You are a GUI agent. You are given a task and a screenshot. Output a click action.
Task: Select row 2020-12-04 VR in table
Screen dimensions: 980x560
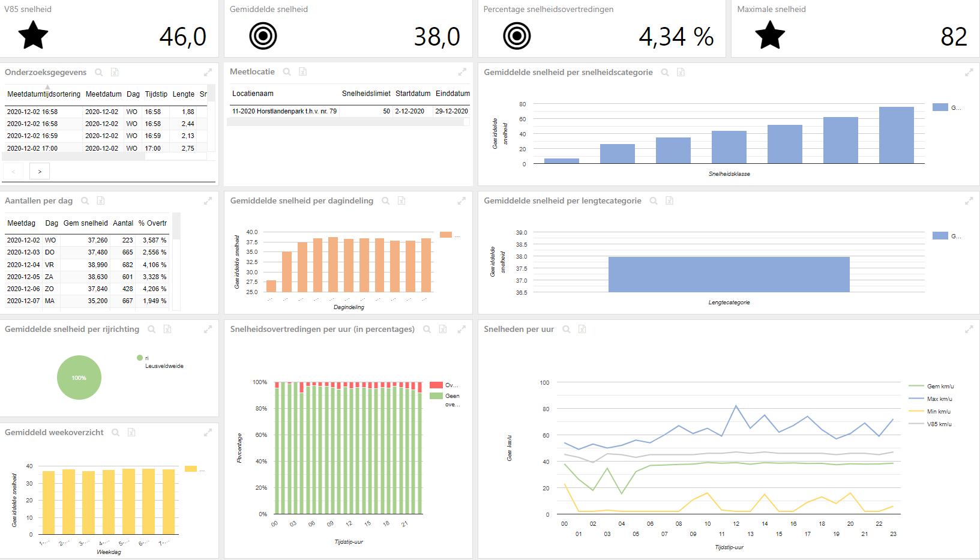tap(87, 265)
